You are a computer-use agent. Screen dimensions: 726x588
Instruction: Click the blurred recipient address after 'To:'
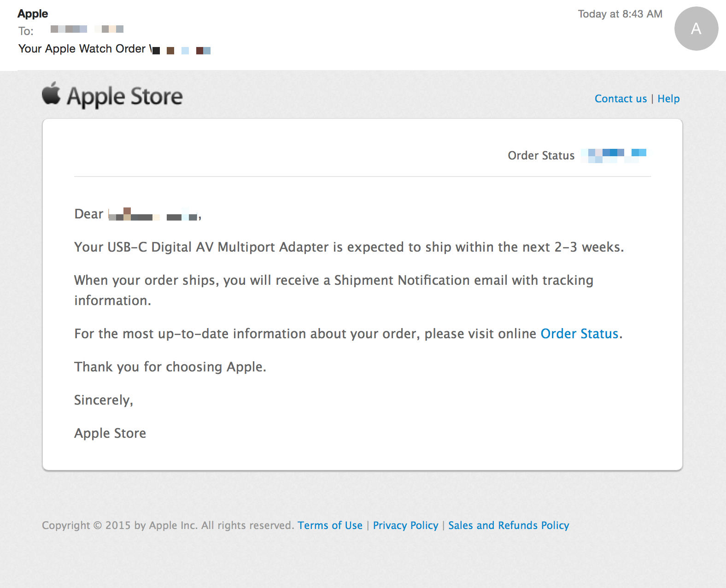[x=87, y=29]
